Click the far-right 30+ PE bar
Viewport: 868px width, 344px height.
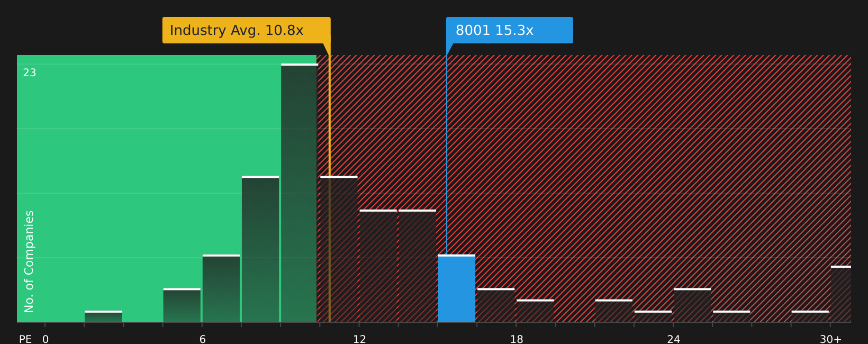pyautogui.click(x=841, y=294)
